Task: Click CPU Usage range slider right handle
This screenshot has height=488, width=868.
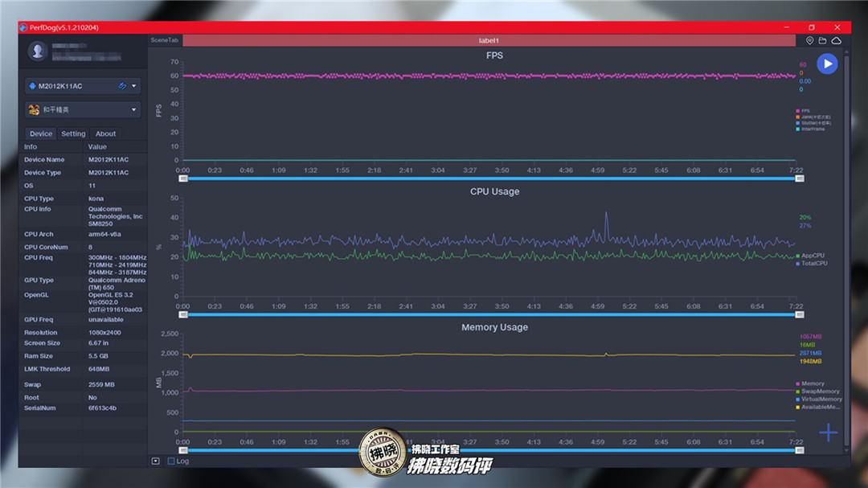Action: [800, 314]
